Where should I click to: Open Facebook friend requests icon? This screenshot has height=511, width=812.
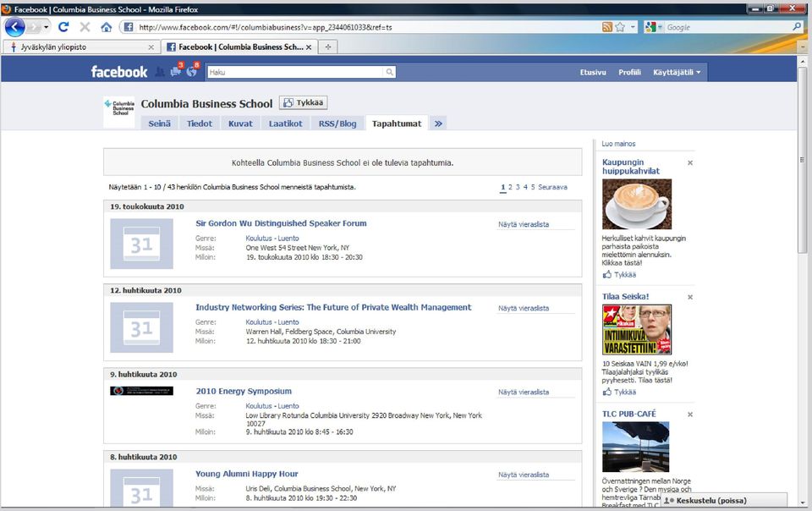[x=160, y=72]
